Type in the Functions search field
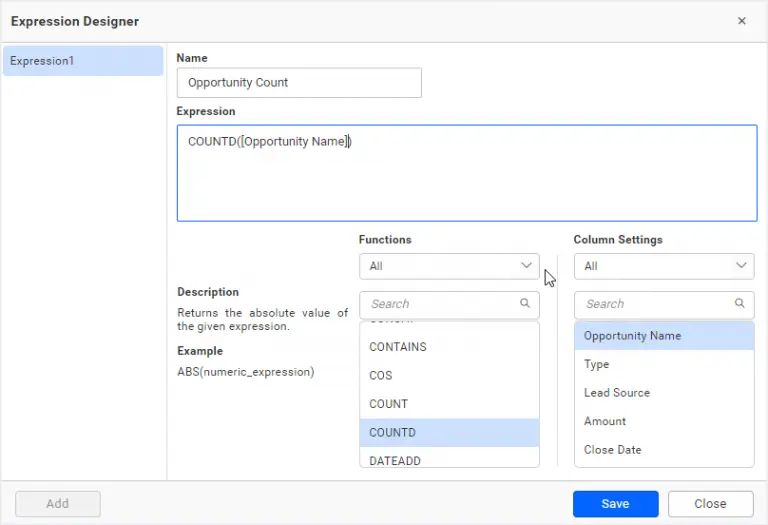The height and width of the screenshot is (525, 768). [440, 304]
